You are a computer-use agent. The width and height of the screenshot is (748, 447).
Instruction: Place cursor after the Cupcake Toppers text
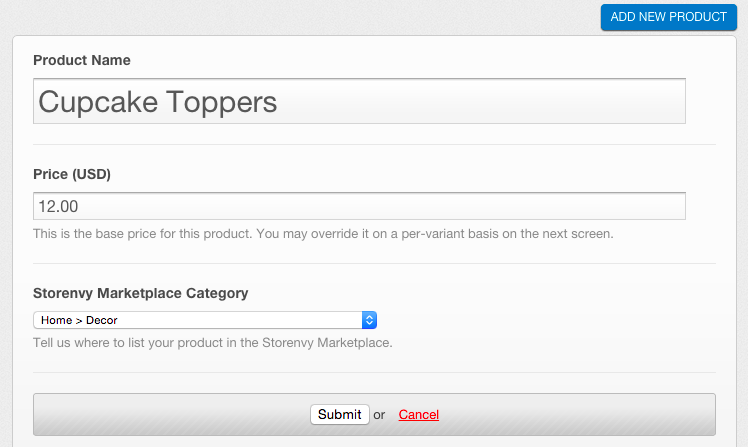pos(278,102)
